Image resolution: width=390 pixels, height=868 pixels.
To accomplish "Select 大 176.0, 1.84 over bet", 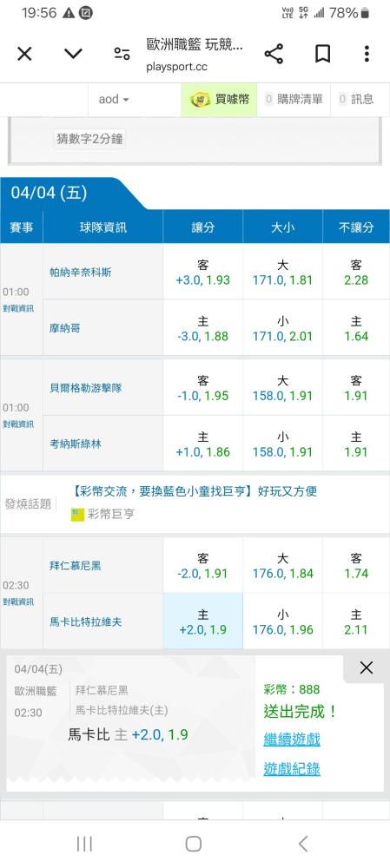I will coord(282,566).
